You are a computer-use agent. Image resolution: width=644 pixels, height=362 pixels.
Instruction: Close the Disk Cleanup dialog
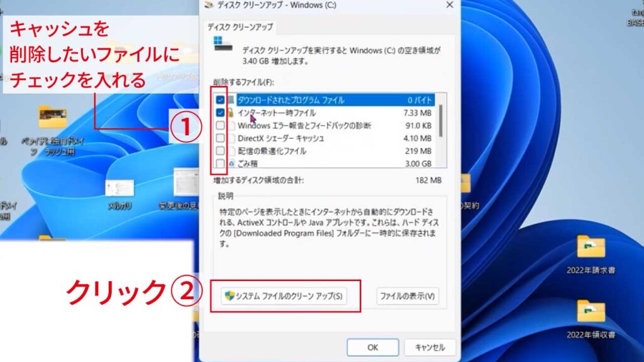point(450,5)
